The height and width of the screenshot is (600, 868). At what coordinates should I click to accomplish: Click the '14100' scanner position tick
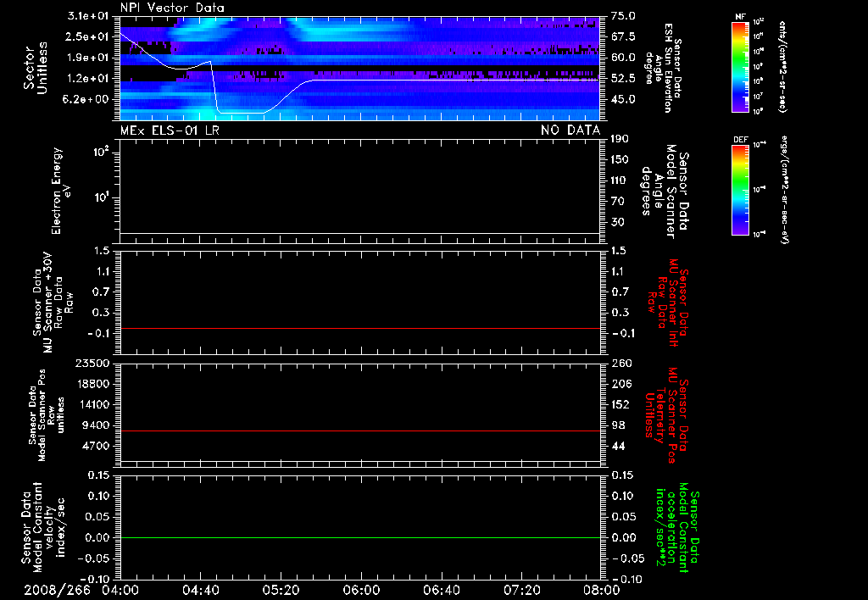(x=93, y=404)
